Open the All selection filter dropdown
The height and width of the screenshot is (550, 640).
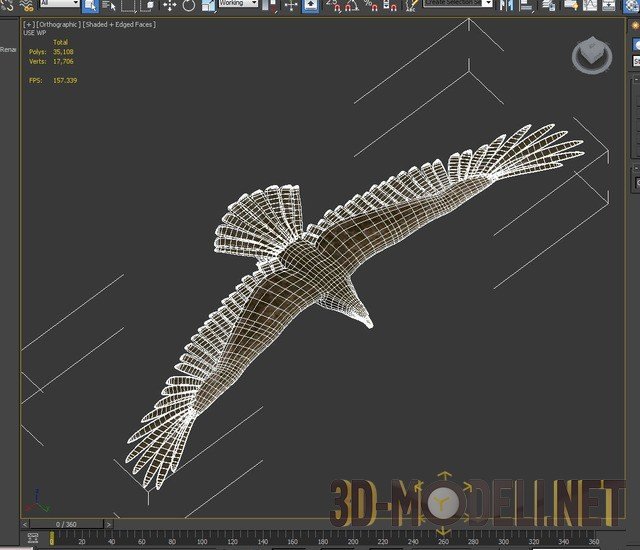click(58, 4)
